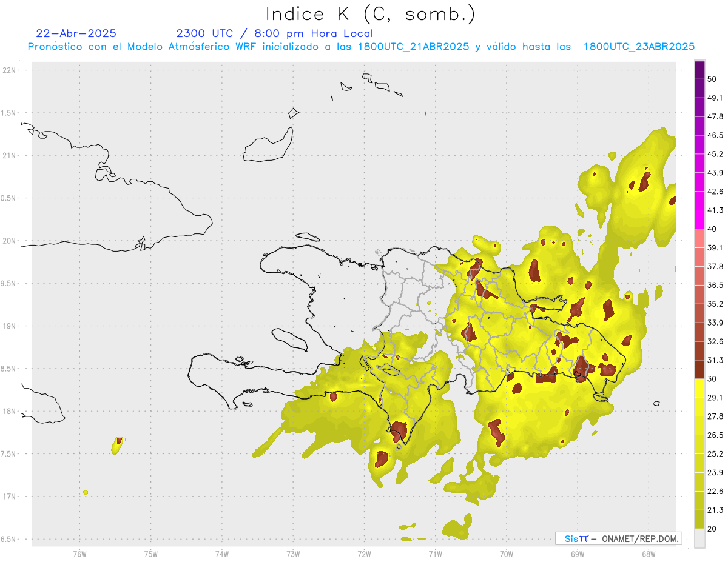The image size is (728, 562).
Task: Click the longitude label '71W'
Action: point(435,554)
